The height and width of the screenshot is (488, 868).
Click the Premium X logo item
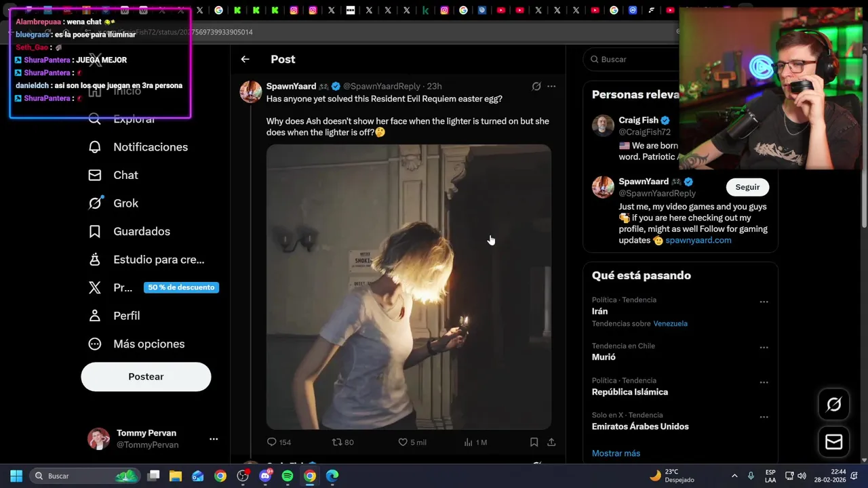point(95,287)
